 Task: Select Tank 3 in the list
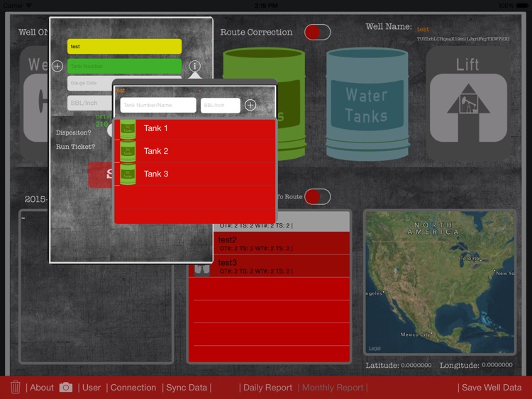[194, 174]
